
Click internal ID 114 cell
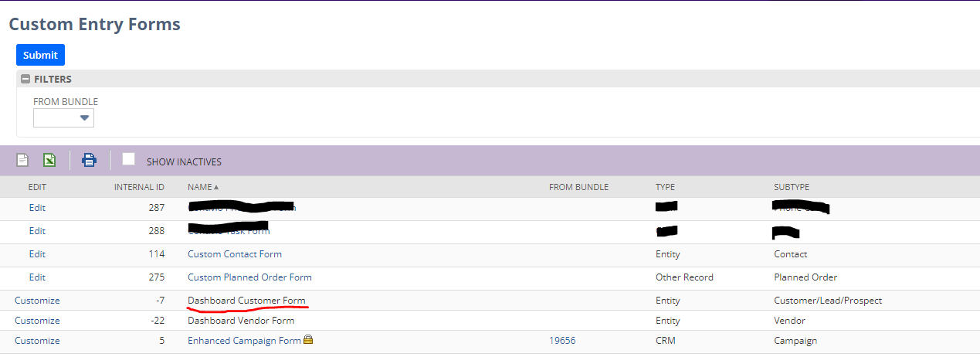pyautogui.click(x=156, y=254)
